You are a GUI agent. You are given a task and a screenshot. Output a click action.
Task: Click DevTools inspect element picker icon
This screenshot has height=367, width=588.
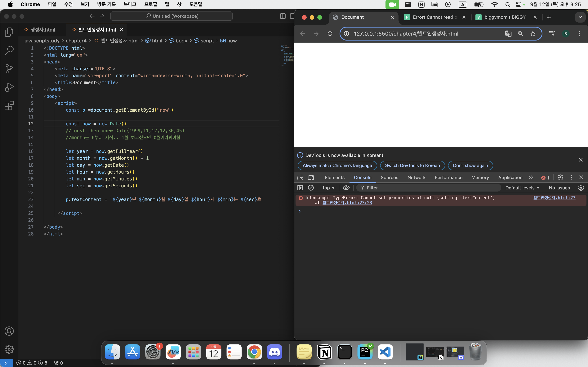click(x=300, y=177)
